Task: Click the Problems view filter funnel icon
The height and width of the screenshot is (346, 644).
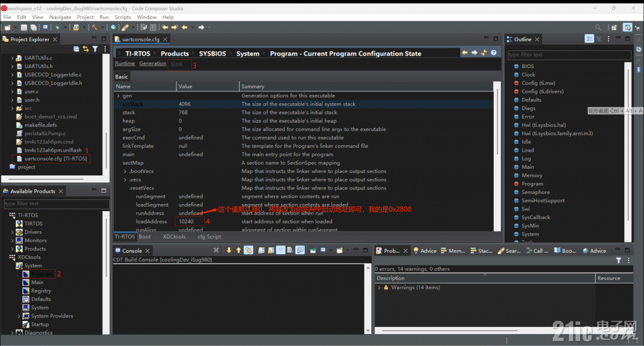Action: (x=618, y=260)
